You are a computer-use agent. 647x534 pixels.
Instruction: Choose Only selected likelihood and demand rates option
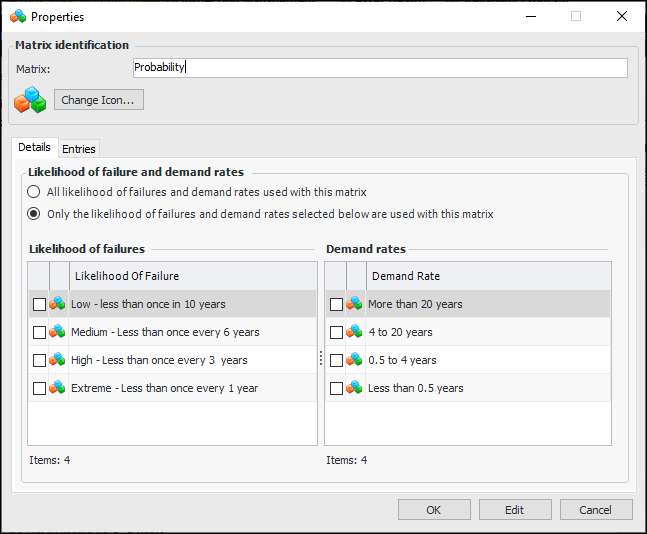(34, 214)
